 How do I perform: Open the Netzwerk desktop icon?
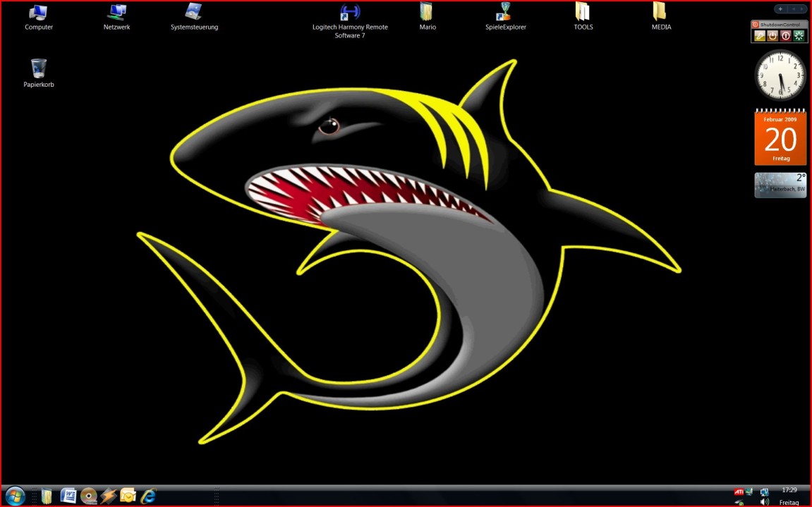tap(116, 13)
